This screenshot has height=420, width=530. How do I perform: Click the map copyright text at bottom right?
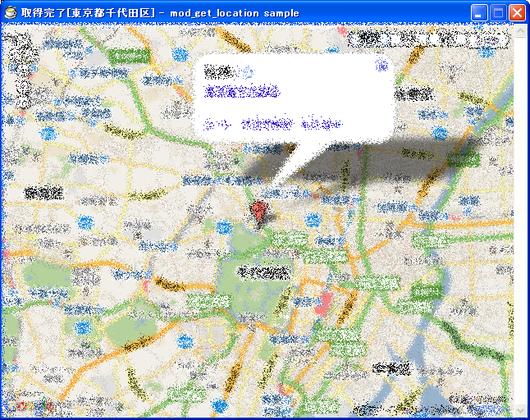tap(476, 400)
